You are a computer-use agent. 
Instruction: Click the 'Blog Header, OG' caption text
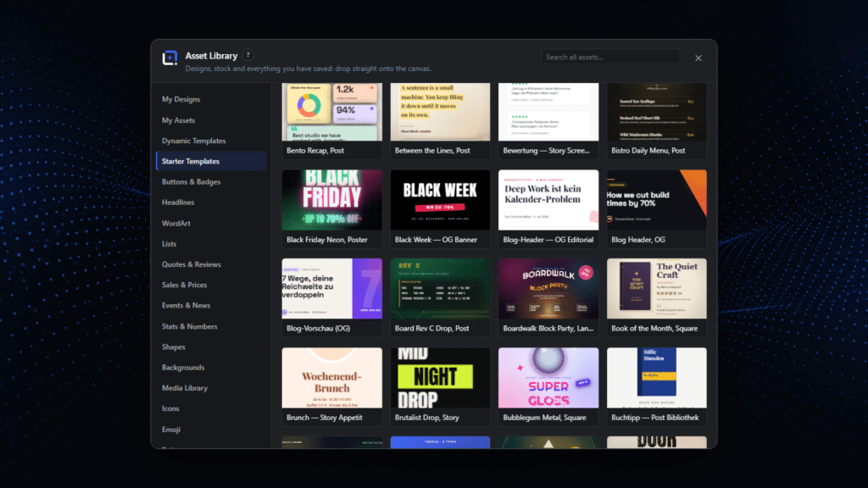[x=637, y=240]
